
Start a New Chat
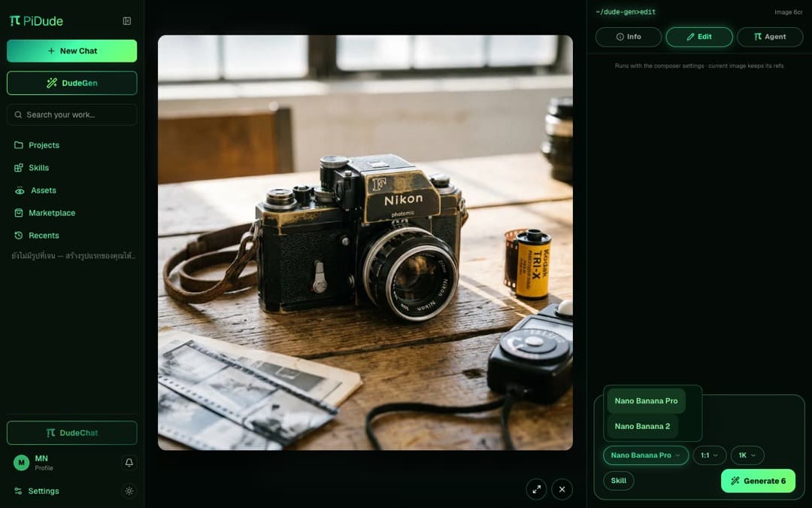72,51
